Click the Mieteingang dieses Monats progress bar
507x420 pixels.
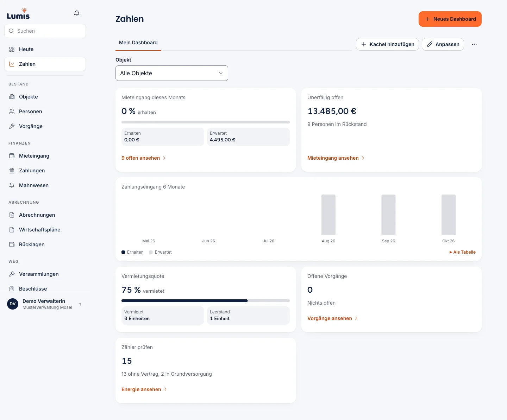[206, 122]
